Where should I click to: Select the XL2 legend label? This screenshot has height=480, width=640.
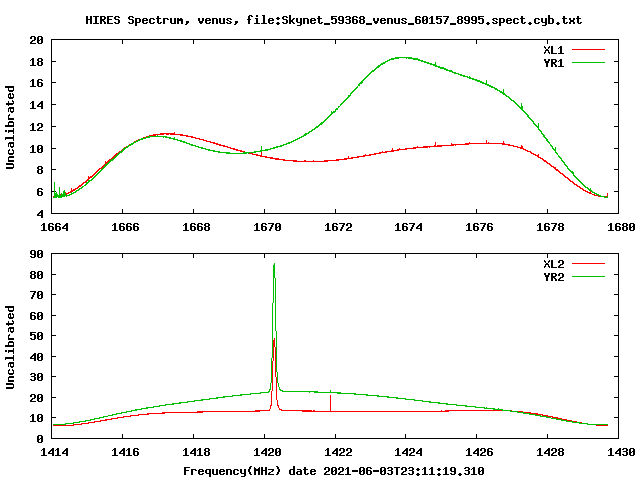(553, 264)
